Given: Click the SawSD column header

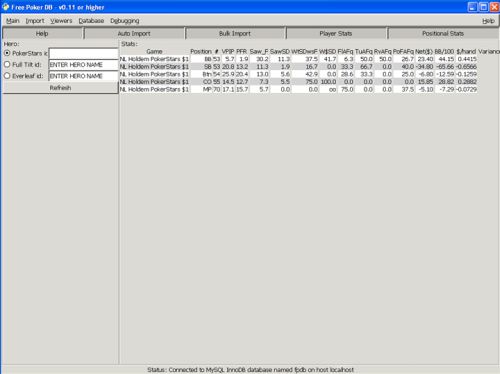Looking at the screenshot, I should tap(280, 52).
